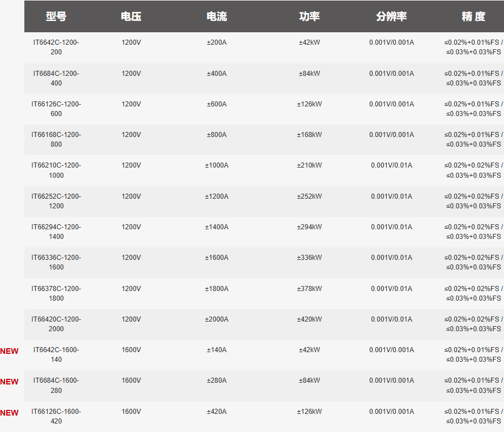504x432 pixels.
Task: Click the ±210kW power value
Action: click(x=309, y=165)
